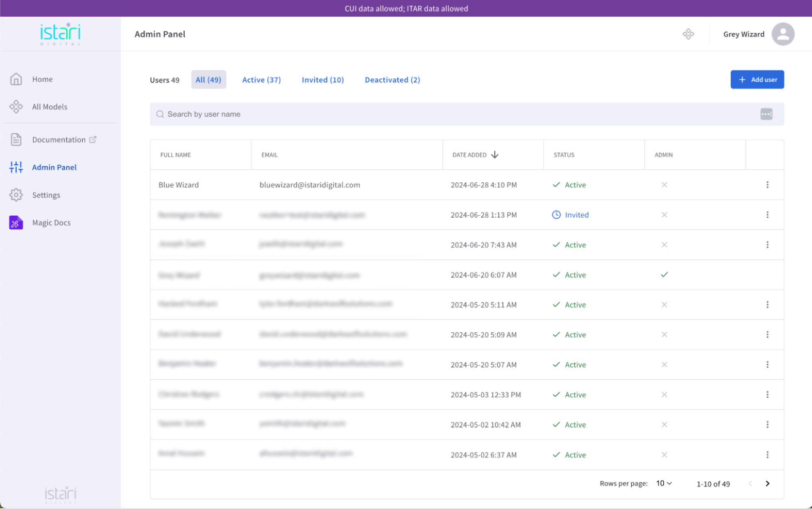Go to next page of users
The width and height of the screenshot is (812, 509).
pos(767,483)
